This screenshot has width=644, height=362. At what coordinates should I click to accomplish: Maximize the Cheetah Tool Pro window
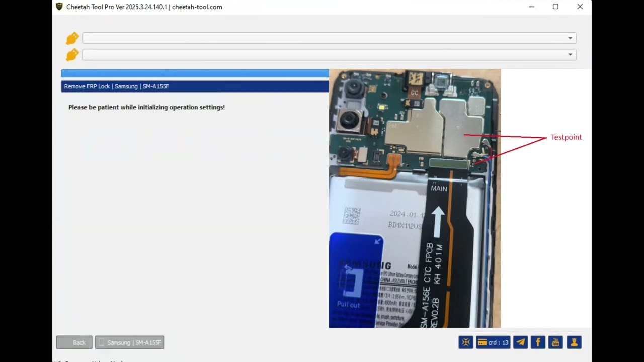coord(555,7)
